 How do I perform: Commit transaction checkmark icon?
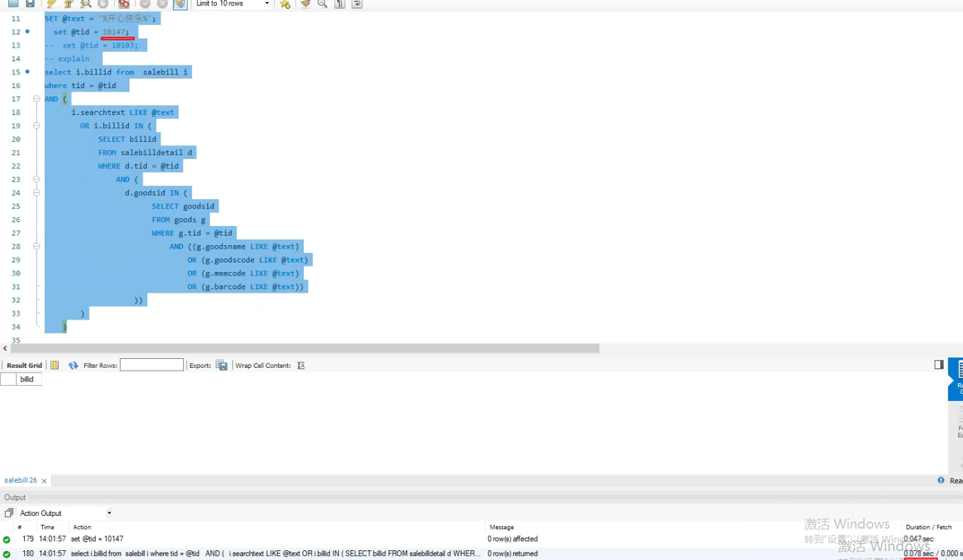coord(145,3)
